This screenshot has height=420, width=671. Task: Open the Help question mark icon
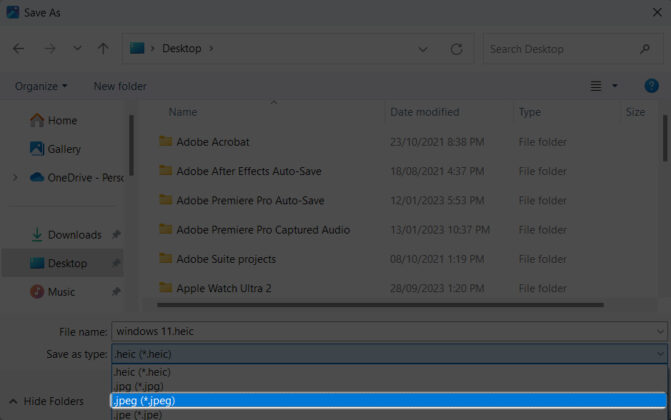click(x=651, y=86)
